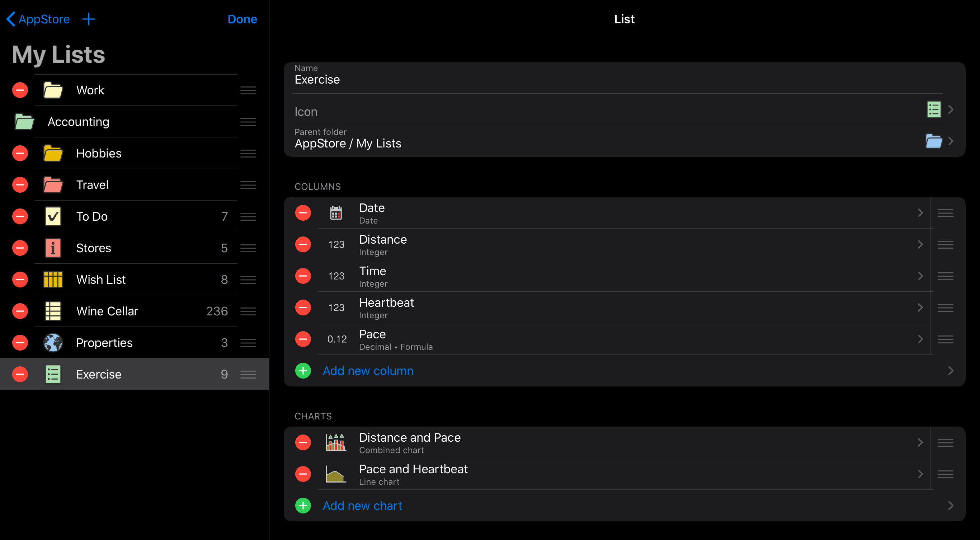Expand the Parent folder selection
Viewport: 980px width, 540px height.
pos(950,141)
